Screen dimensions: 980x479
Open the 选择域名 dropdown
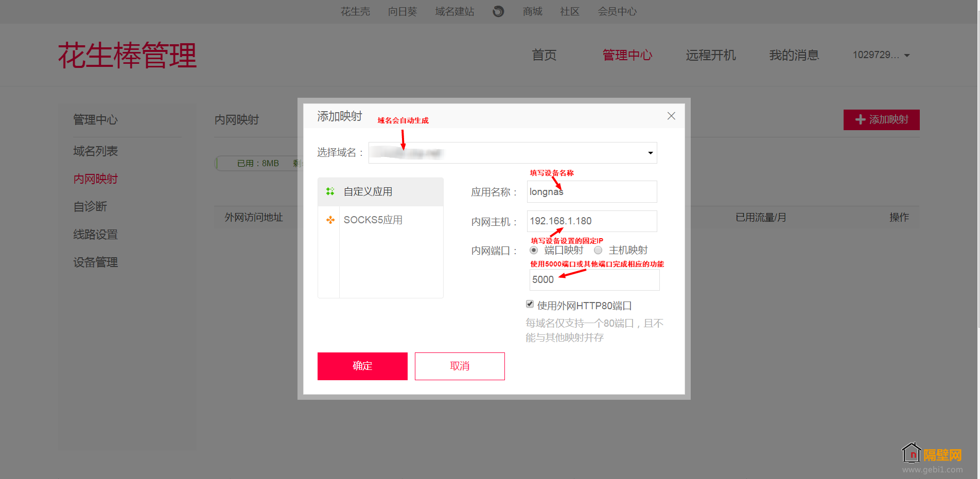[x=513, y=153]
